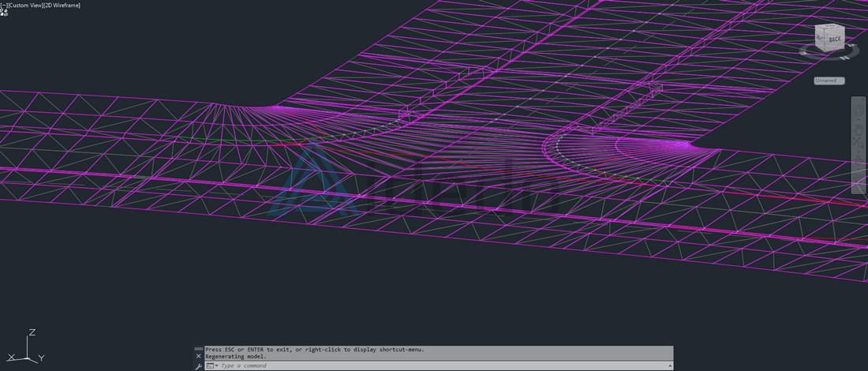This screenshot has width=868, height=371.
Task: Open the navigation wheel on nav bar
Action: pyautogui.click(x=859, y=111)
